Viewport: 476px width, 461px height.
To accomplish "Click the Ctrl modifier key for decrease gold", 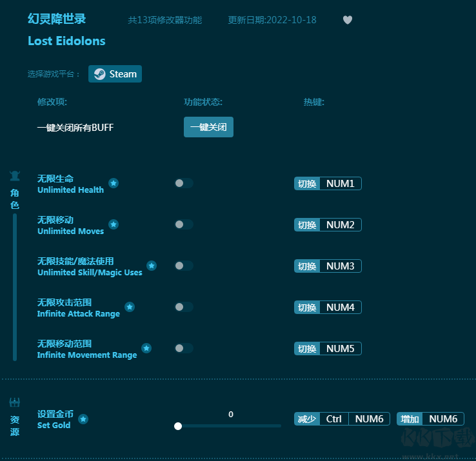I will click(x=333, y=419).
